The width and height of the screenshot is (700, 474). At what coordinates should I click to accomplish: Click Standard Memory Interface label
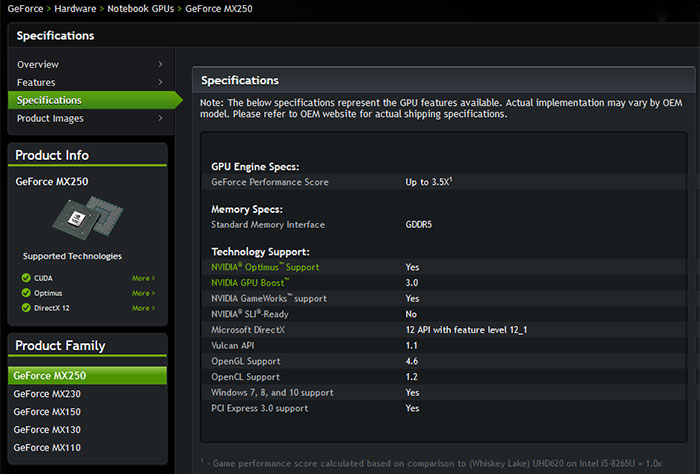(268, 225)
